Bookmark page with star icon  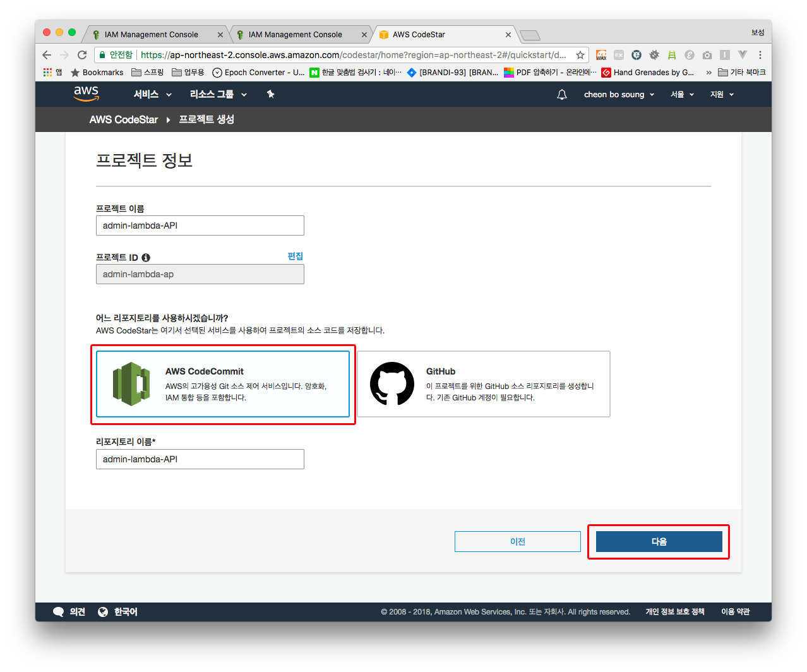580,55
